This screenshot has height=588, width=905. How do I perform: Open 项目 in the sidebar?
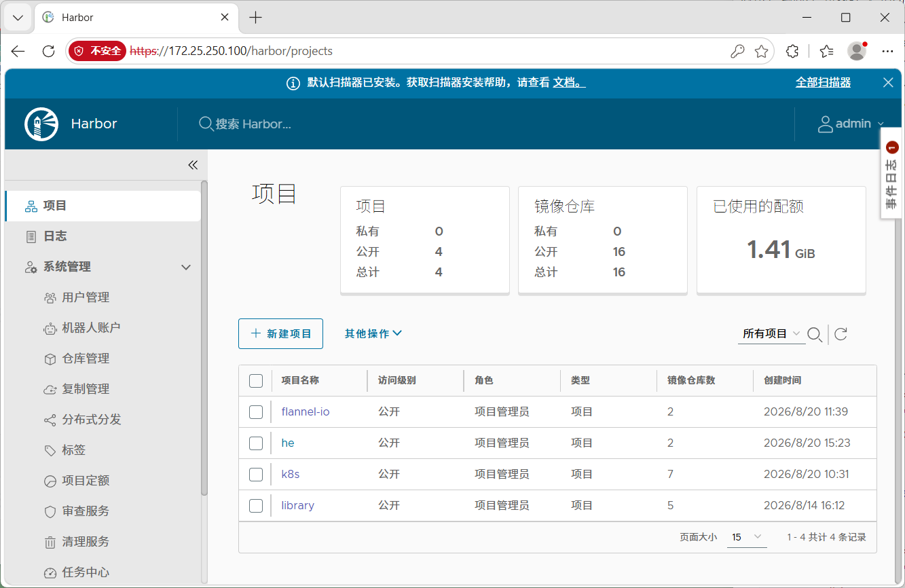[103, 206]
